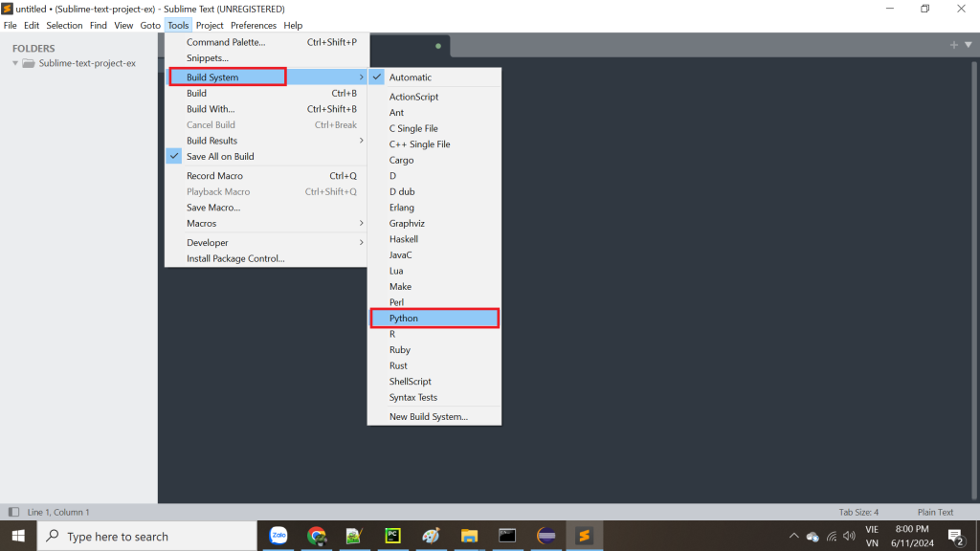Highlight the Build System menu item
Screen dimensions: 980x551
coord(267,77)
